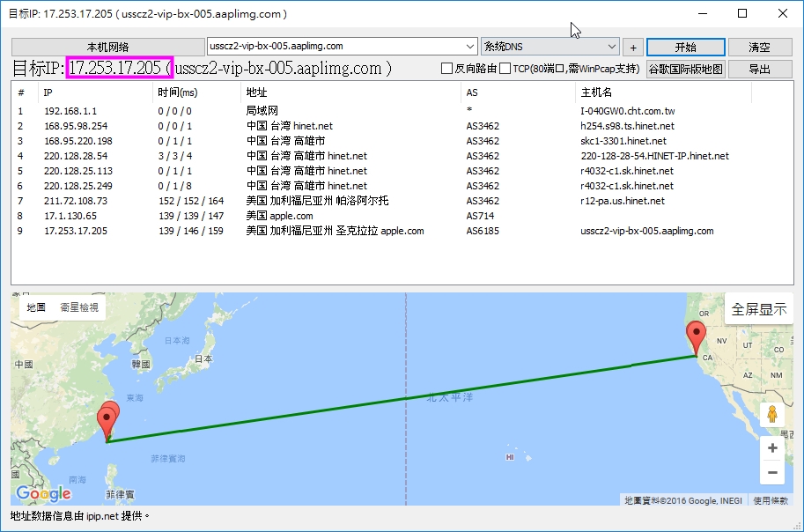Click the + add DNS button
The image size is (804, 532).
coord(633,48)
